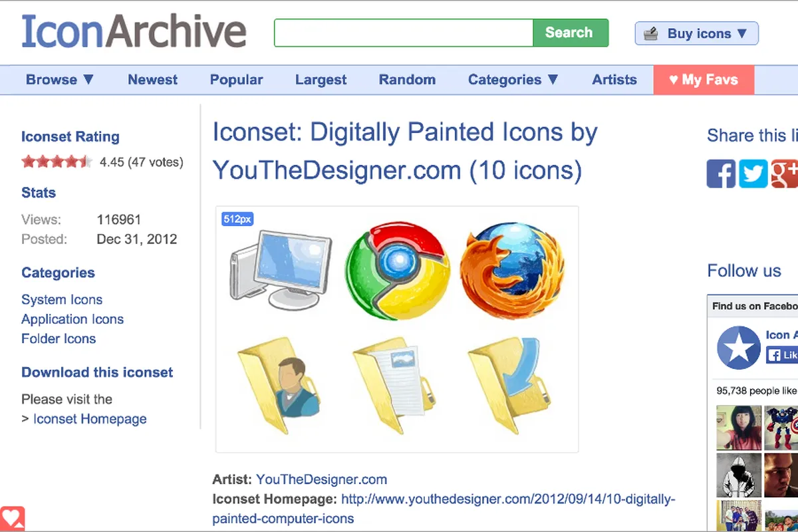Viewport: 798px width, 532px height.
Task: Click the iconset title heading
Action: [405, 152]
